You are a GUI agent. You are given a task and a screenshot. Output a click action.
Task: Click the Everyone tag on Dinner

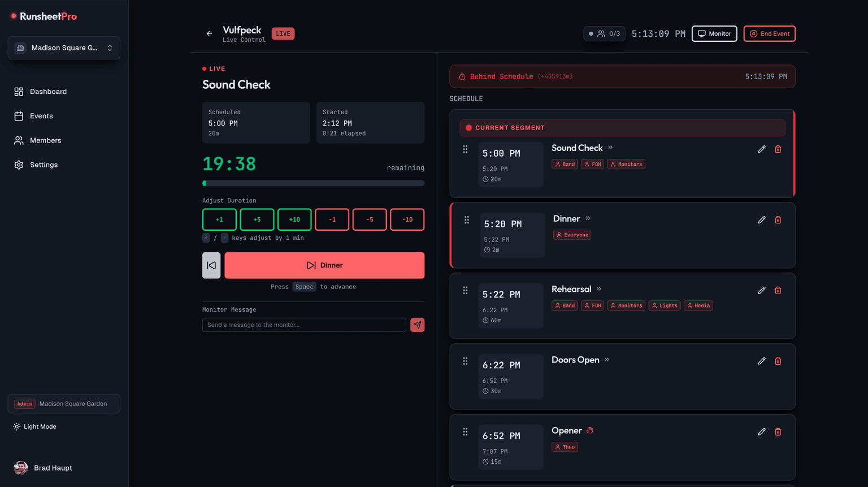[x=572, y=235]
